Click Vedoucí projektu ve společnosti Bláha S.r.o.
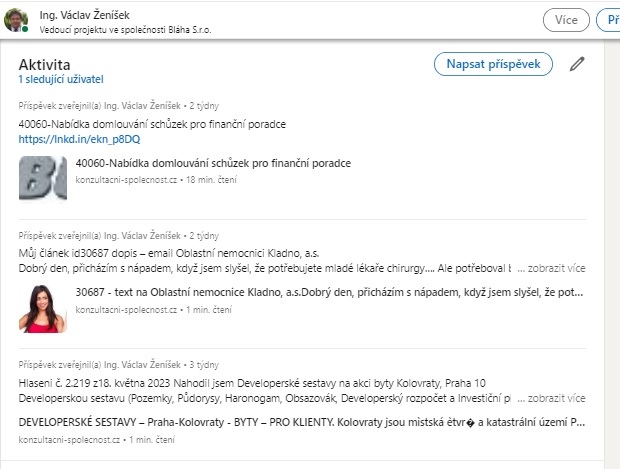 coord(125,30)
